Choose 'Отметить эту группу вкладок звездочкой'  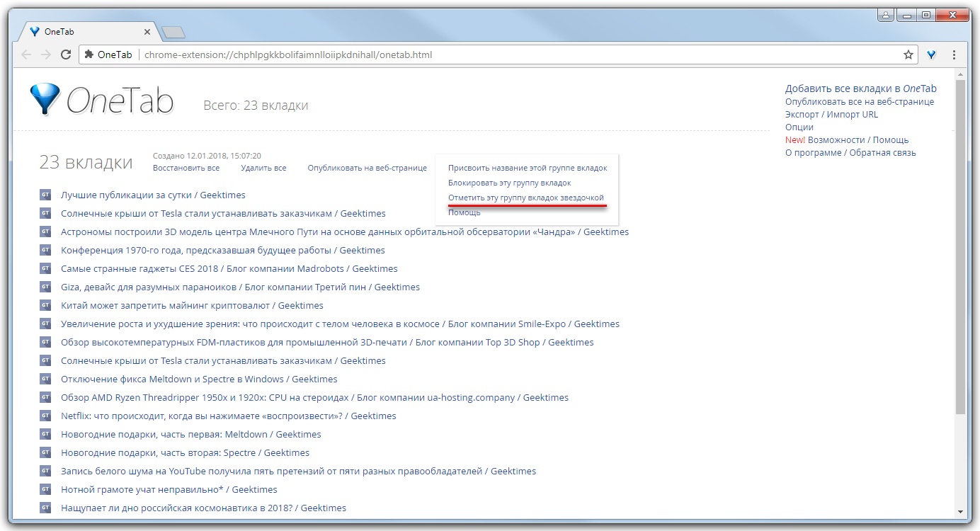pos(526,197)
